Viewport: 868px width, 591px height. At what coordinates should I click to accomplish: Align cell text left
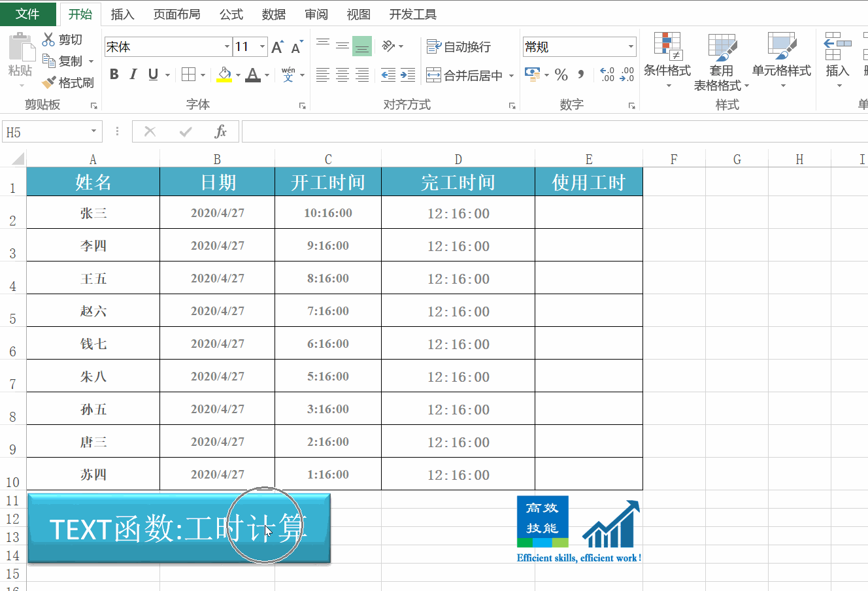[x=322, y=75]
